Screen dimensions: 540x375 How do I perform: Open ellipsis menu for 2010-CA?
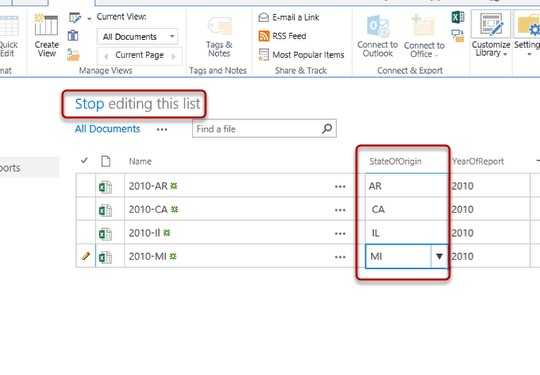click(x=340, y=210)
